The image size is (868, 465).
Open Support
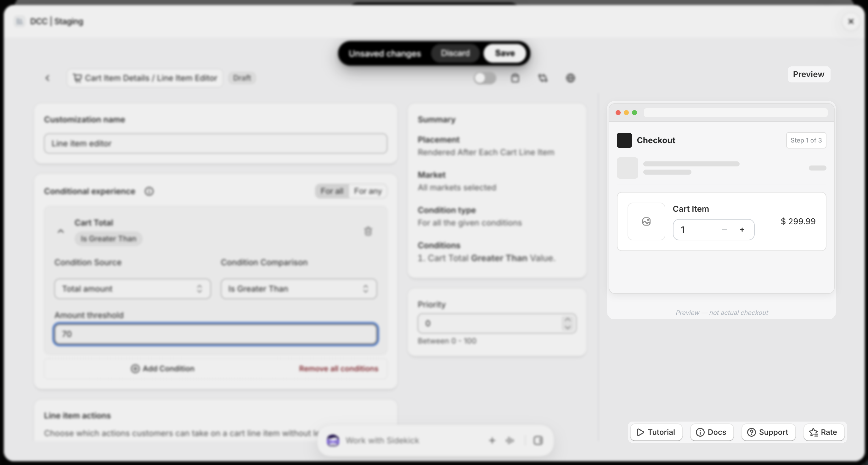pos(768,432)
